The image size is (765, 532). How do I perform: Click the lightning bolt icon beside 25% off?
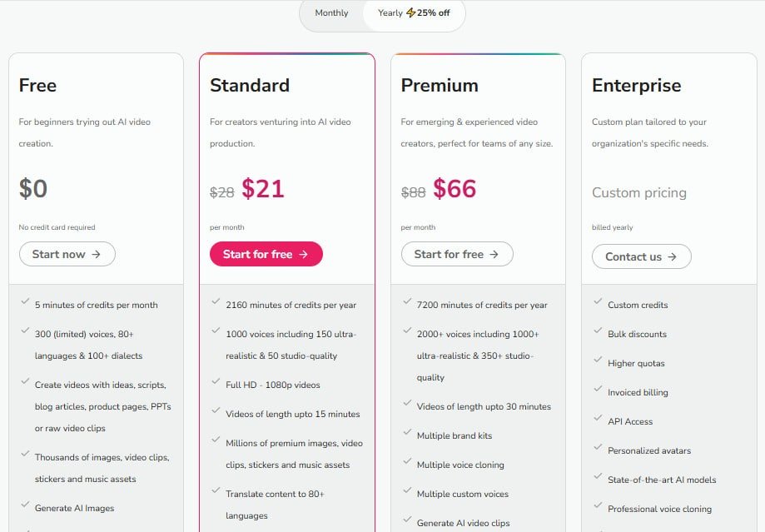410,12
